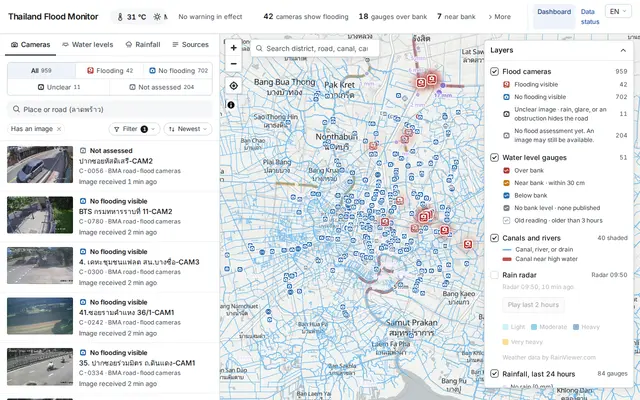Click the Flooding visible legend icon
This screenshot has width=640, height=400.
point(506,84)
